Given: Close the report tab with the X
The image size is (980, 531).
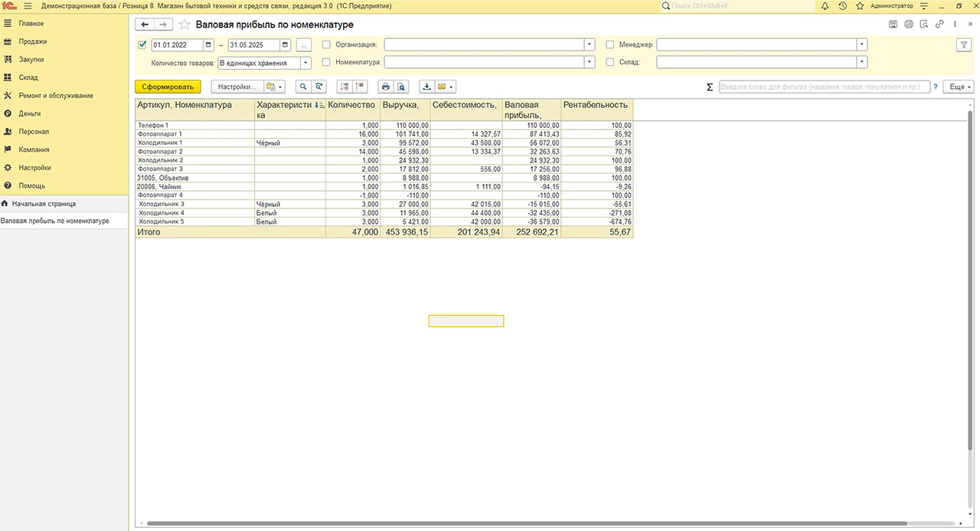Looking at the screenshot, I should (x=972, y=25).
